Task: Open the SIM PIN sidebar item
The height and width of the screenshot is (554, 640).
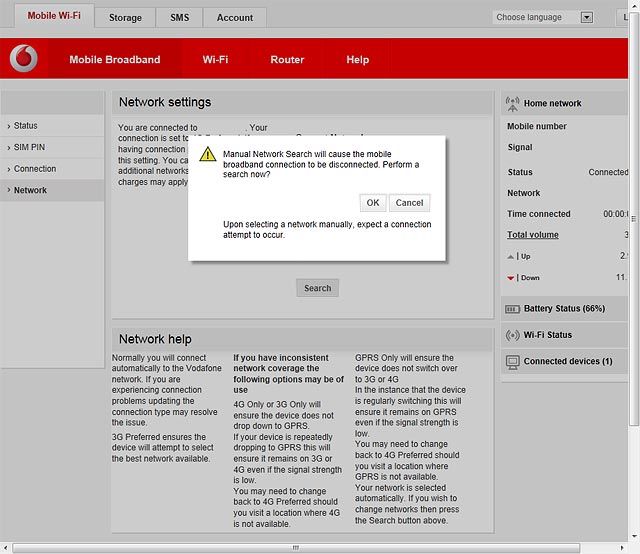Action: 52,147
